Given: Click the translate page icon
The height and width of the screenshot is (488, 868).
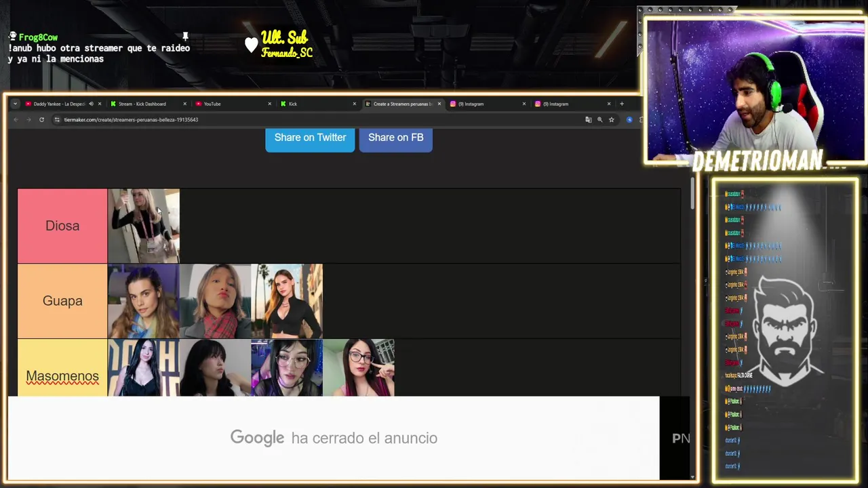Looking at the screenshot, I should 588,120.
